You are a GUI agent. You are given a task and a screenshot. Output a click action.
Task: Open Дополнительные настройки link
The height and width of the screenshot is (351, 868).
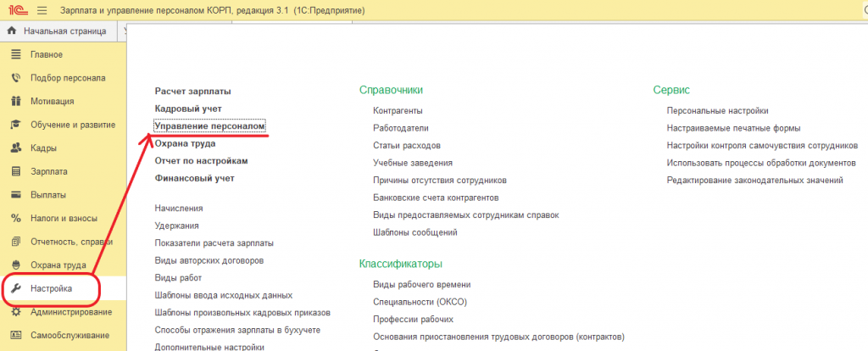(209, 347)
